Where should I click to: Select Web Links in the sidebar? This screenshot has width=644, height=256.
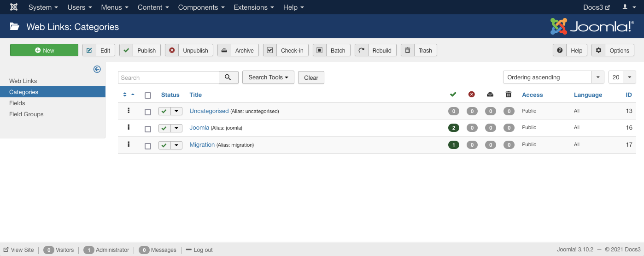click(x=23, y=81)
